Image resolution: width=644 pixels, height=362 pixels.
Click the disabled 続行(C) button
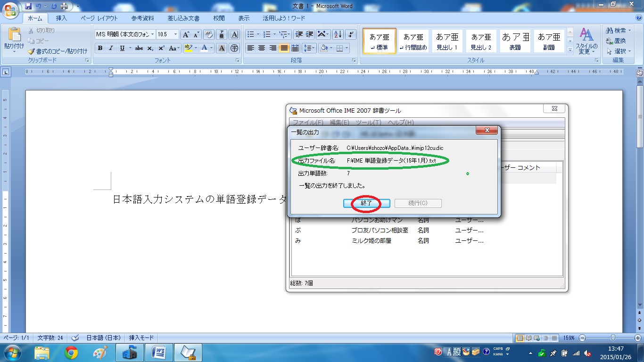pos(418,203)
